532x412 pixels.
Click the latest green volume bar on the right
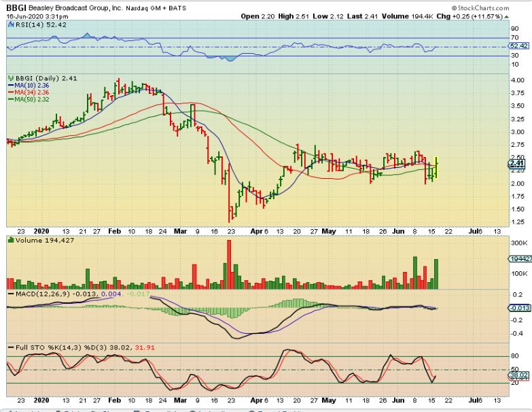click(x=436, y=274)
